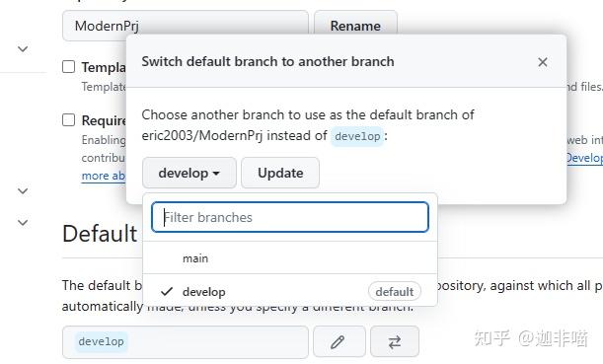Screen dimensions: 603x364
Task: Open the Develop link at right edge
Action: [x=584, y=158]
